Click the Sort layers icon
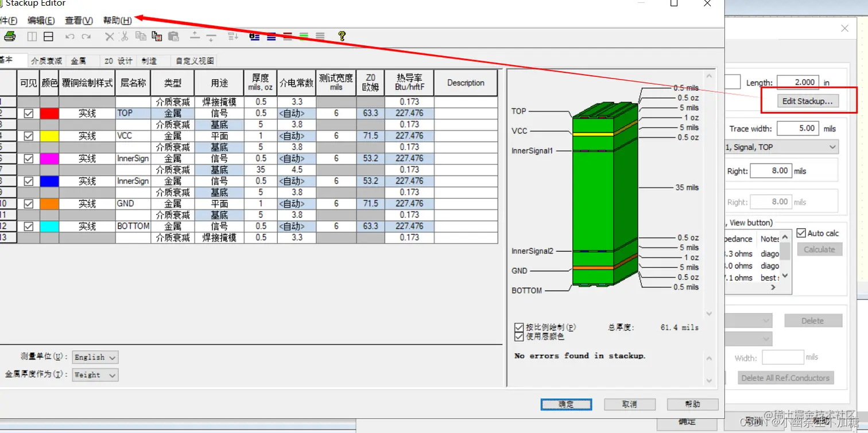This screenshot has height=433, width=868. pos(232,37)
